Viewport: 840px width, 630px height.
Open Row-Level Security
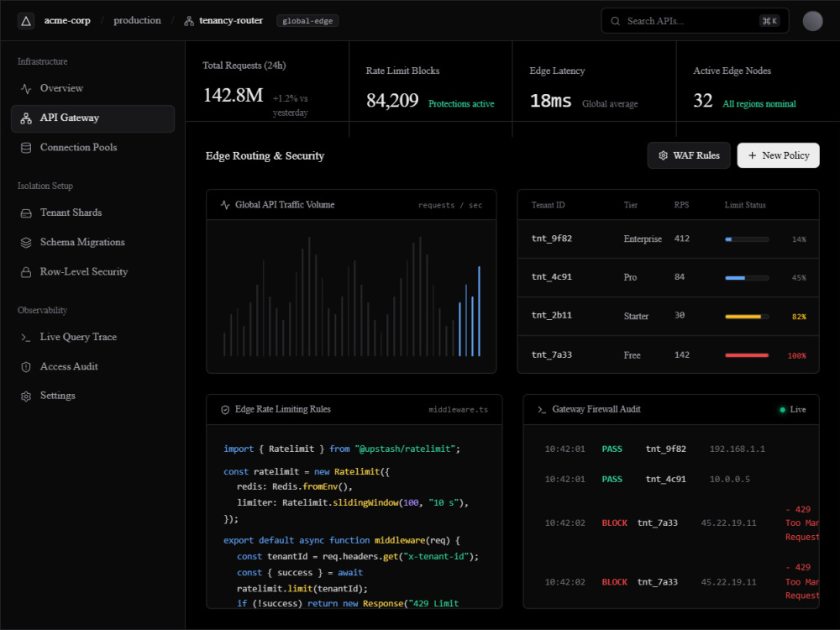92,272
